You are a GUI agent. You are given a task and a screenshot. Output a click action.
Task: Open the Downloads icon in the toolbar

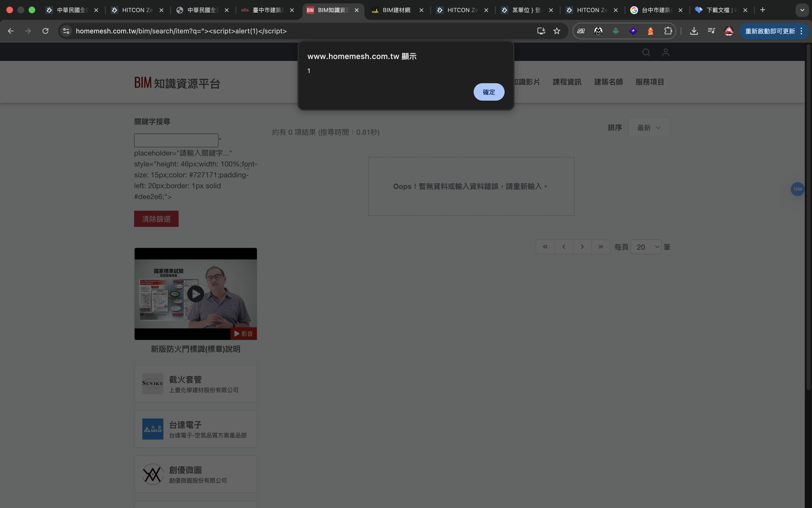(x=694, y=31)
